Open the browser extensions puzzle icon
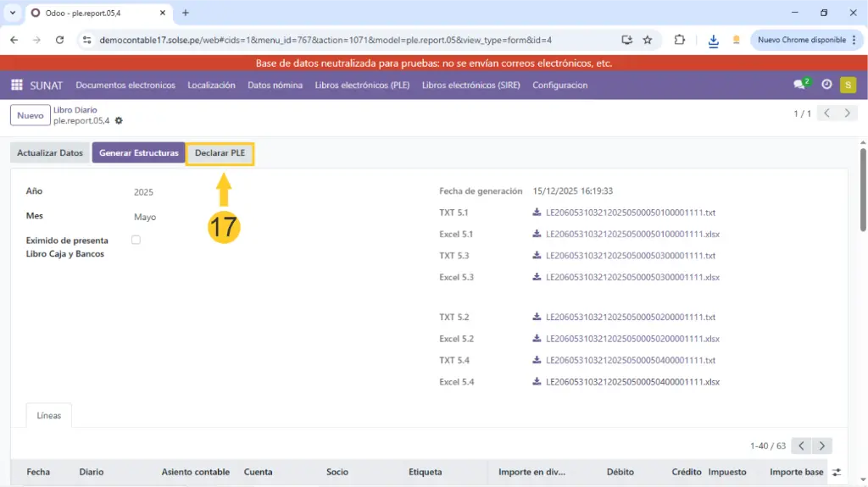Viewport: 868px width, 487px height. [680, 40]
